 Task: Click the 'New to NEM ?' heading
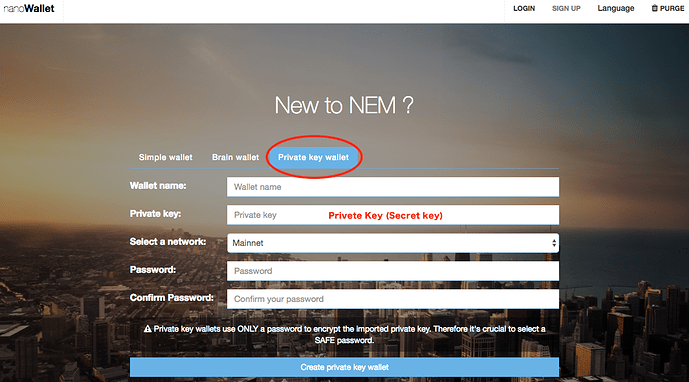click(344, 106)
